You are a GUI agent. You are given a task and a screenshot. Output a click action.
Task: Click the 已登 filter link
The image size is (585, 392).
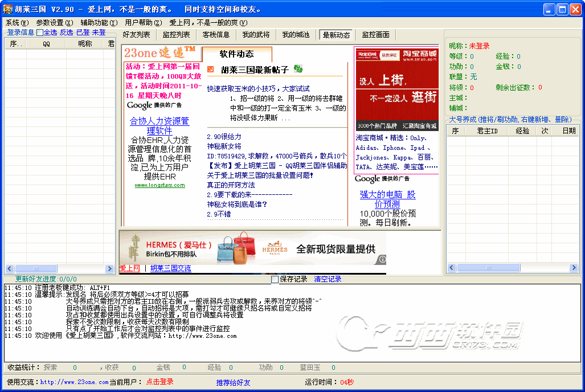point(83,32)
